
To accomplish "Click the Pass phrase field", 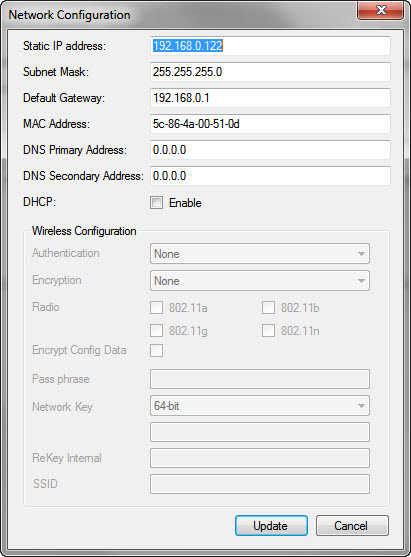I will [x=260, y=379].
